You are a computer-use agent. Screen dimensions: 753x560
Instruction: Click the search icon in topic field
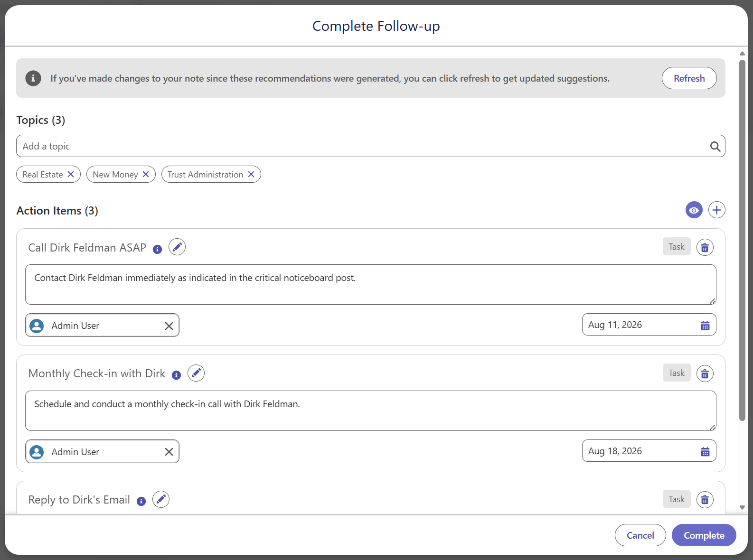pos(715,147)
